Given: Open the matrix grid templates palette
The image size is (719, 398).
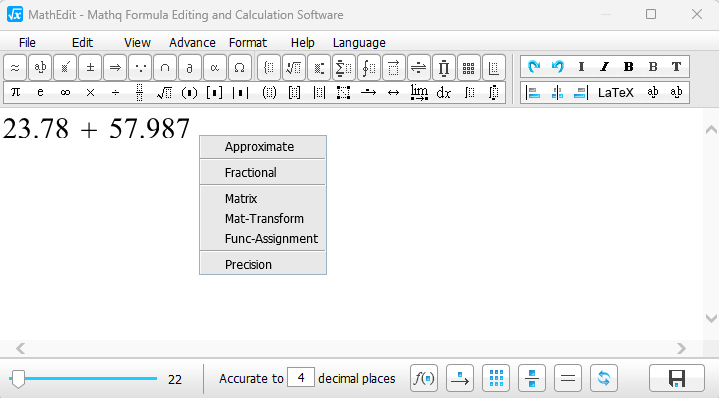Looking at the screenshot, I should (x=468, y=68).
